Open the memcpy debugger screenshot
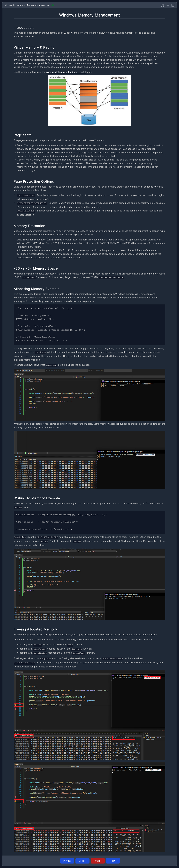Screen dimensions: 179x868 [x=89, y=584]
